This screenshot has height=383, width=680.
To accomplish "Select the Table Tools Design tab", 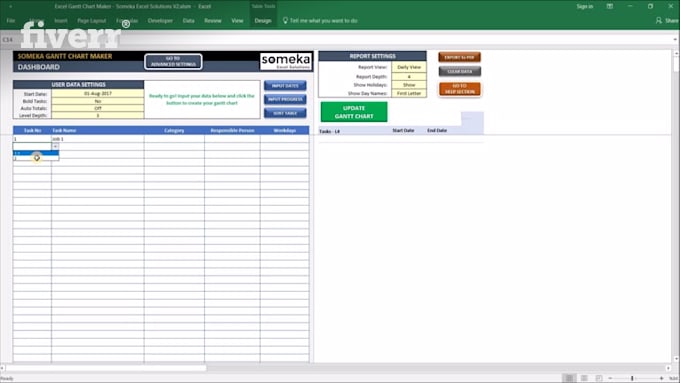I will point(263,20).
